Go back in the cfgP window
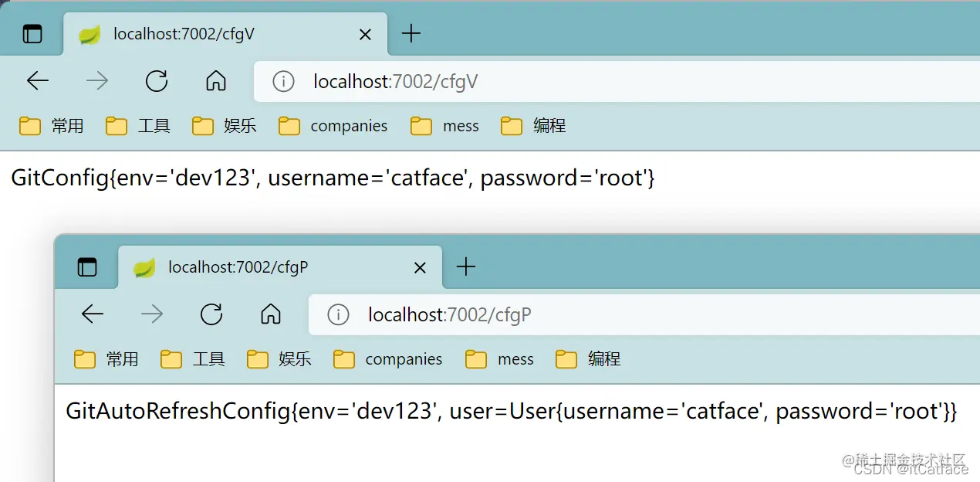The image size is (980, 482). 92,314
